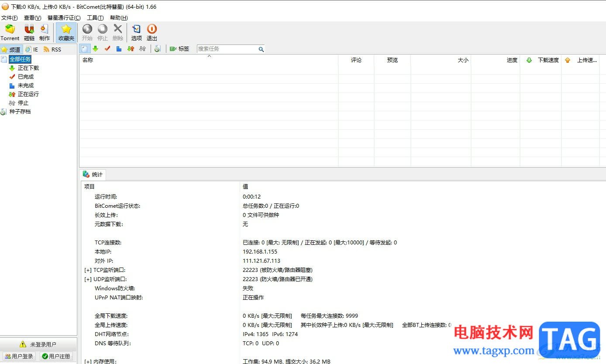Delete the task using 删除 button
606x364 pixels.
118,33
